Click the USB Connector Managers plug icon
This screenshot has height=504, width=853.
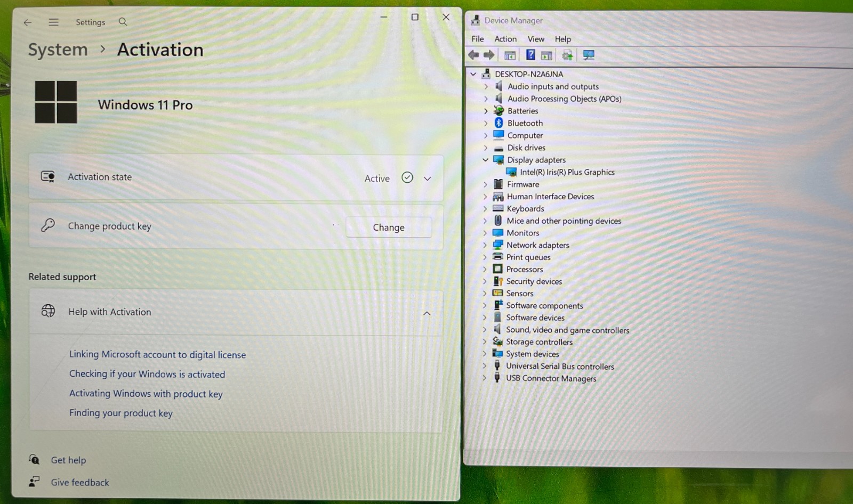pyautogui.click(x=497, y=378)
